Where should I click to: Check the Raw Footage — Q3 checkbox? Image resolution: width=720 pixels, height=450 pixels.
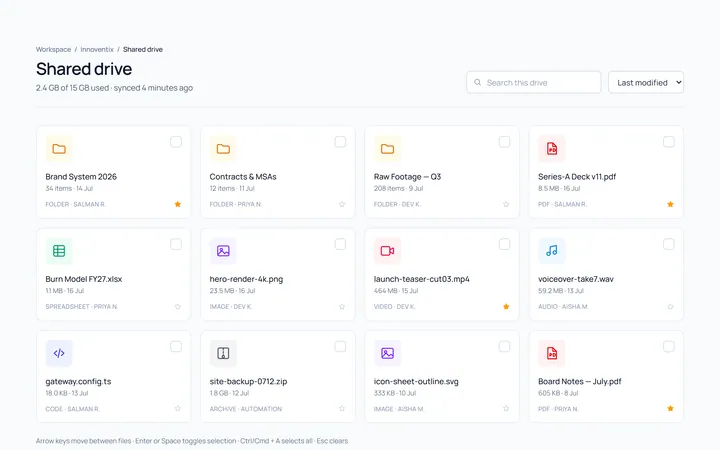pyautogui.click(x=504, y=142)
